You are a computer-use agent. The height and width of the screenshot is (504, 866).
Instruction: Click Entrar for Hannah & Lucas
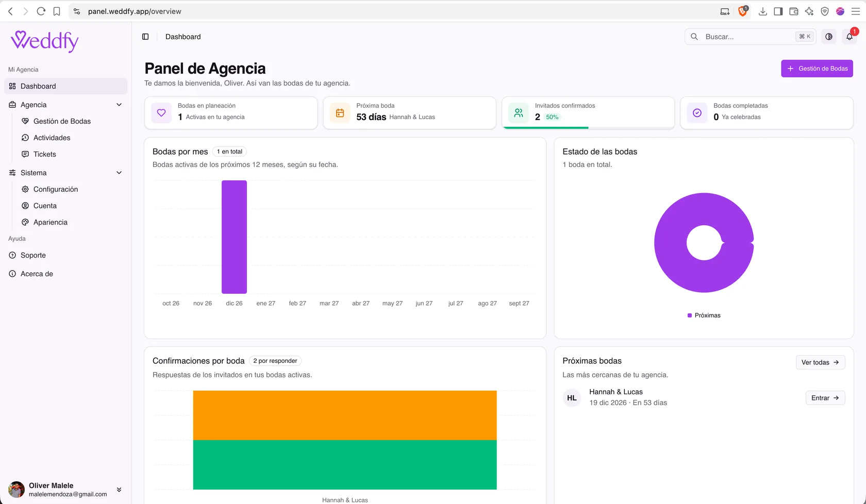(x=825, y=398)
